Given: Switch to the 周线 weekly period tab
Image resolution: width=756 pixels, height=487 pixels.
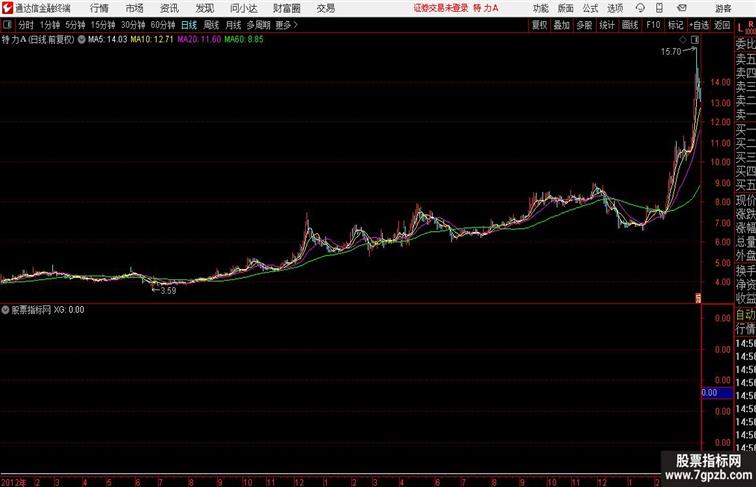Looking at the screenshot, I should tap(211, 25).
